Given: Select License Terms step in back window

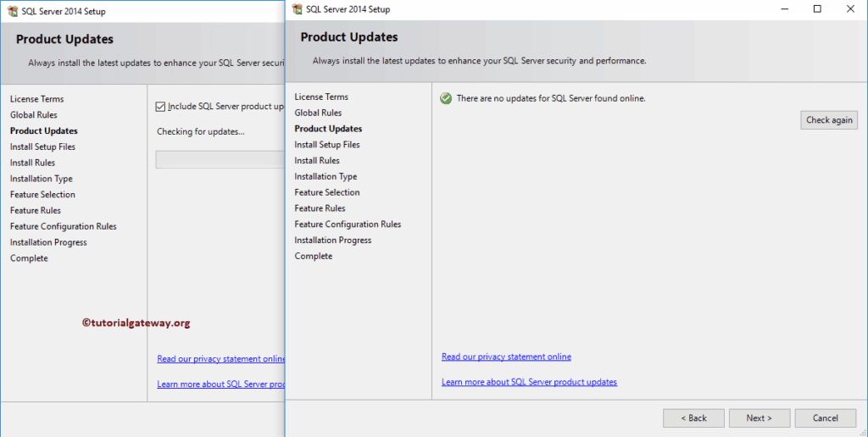Looking at the screenshot, I should [36, 99].
